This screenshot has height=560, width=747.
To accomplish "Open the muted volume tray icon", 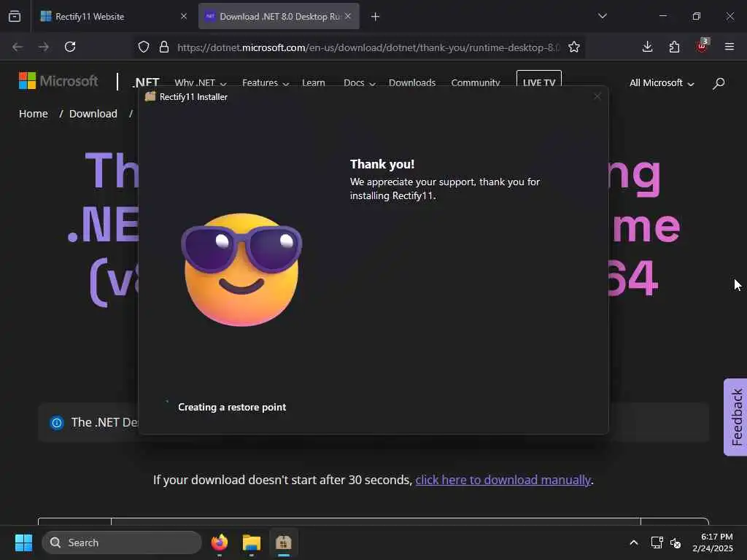I will [676, 542].
